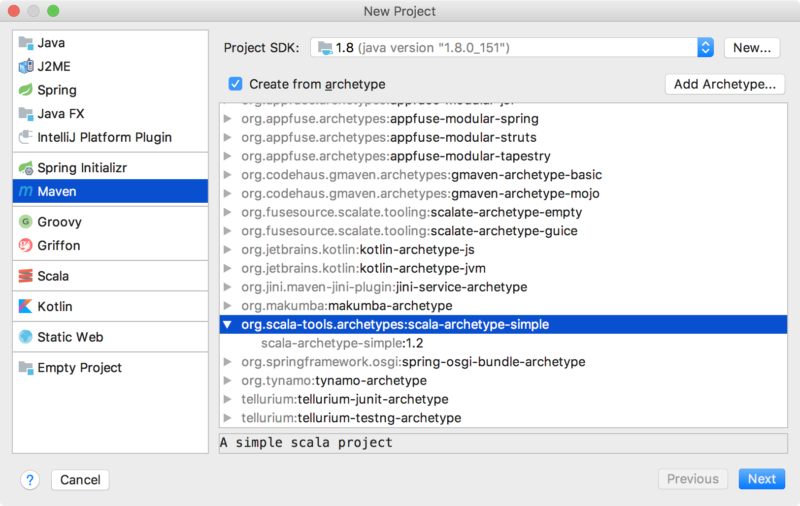Expand the kotlin-archetype-jvm node
The height and width of the screenshot is (506, 800).
tap(228, 268)
